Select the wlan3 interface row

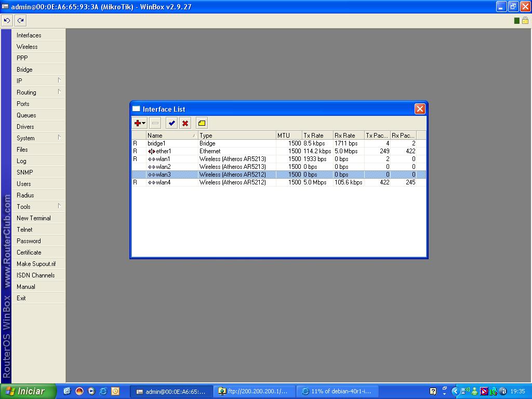coord(278,175)
